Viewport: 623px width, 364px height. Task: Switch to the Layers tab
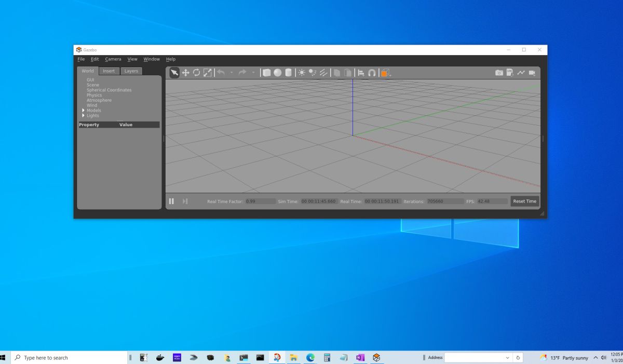131,71
